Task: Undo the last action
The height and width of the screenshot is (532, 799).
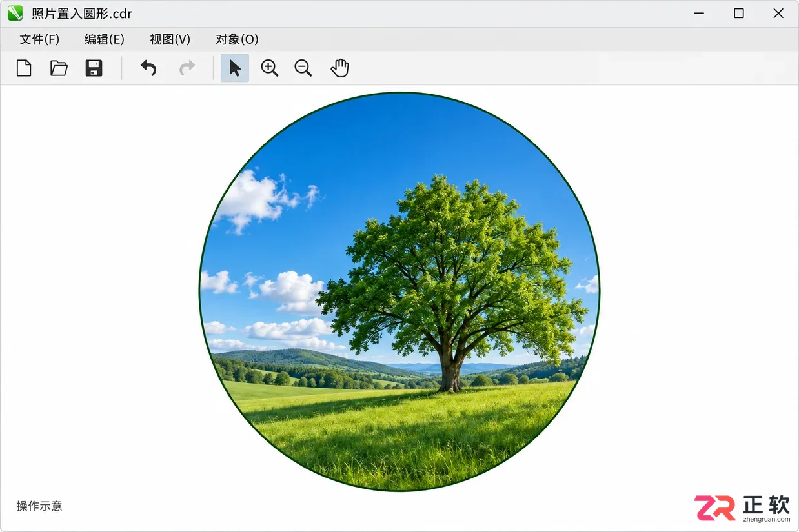Action: pos(148,68)
